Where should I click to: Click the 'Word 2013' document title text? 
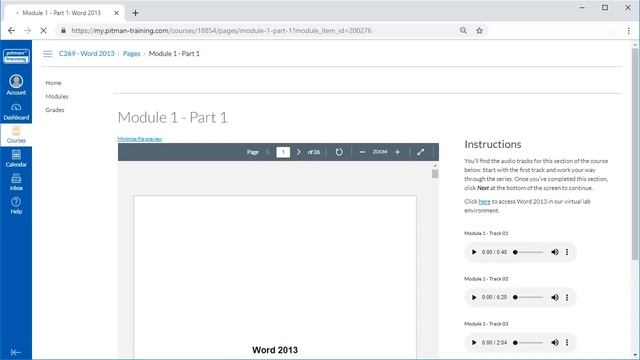tap(275, 350)
